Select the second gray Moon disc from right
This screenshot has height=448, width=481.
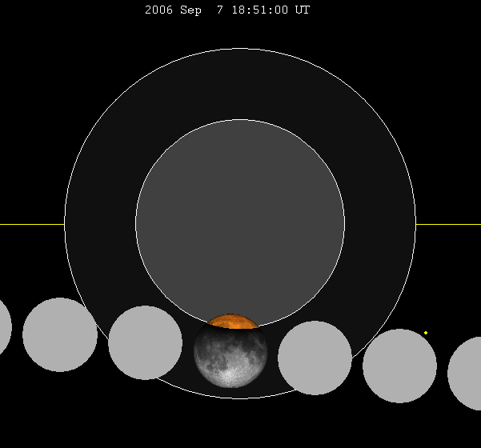[399, 366]
